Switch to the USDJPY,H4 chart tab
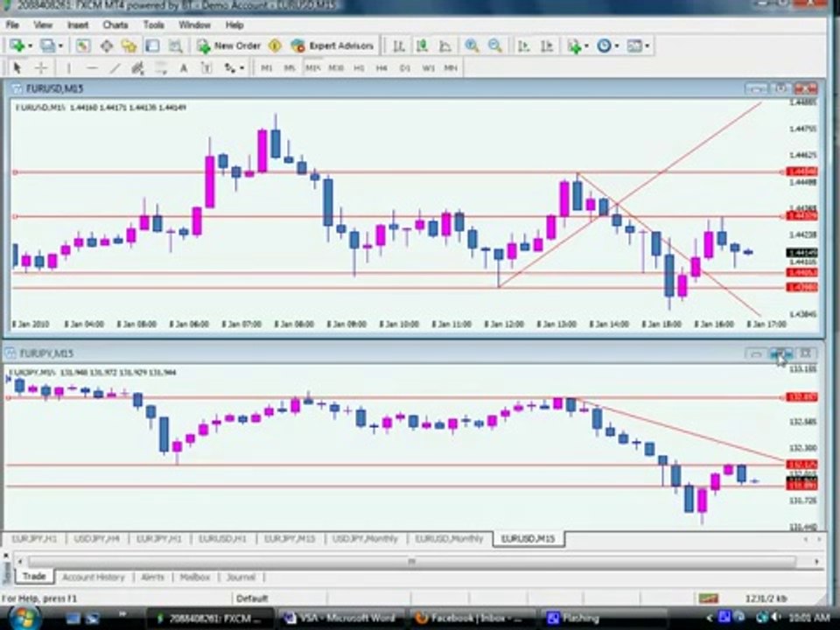 pyautogui.click(x=96, y=539)
